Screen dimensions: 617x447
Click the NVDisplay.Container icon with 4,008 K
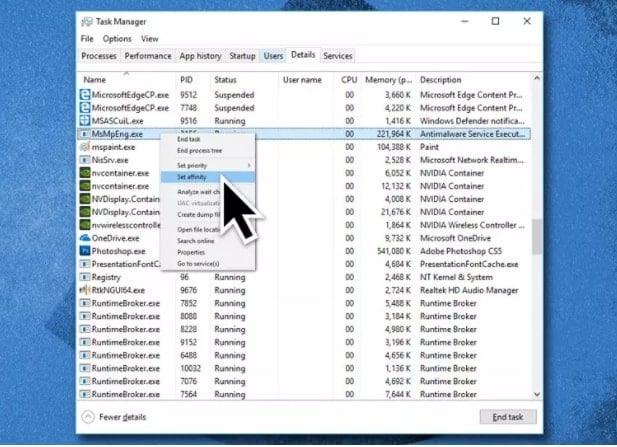(85, 199)
